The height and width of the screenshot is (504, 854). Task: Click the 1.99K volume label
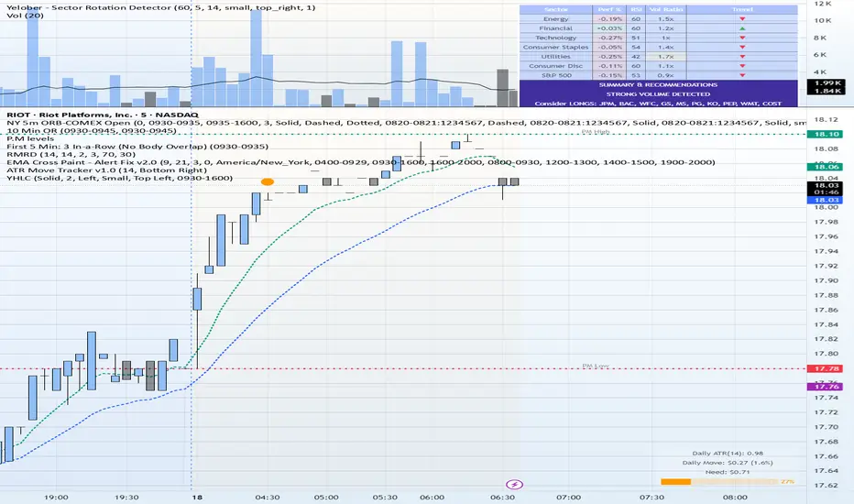827,82
